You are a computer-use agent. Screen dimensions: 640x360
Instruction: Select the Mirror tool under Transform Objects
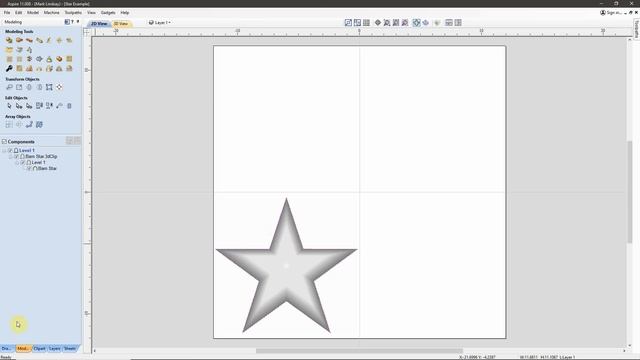coord(39,87)
